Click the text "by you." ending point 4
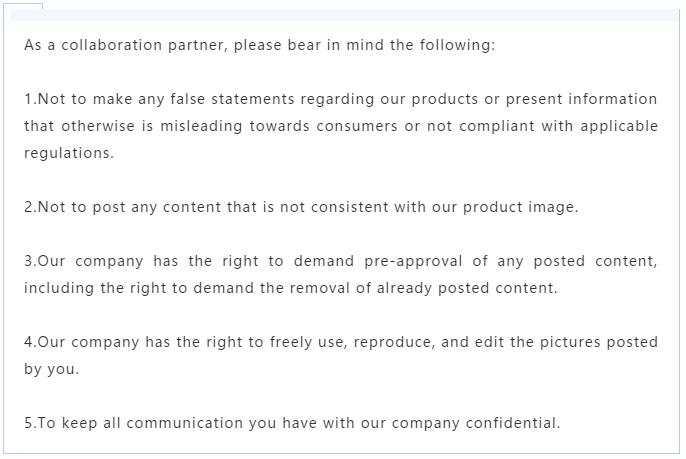The width and height of the screenshot is (686, 459). [51, 369]
